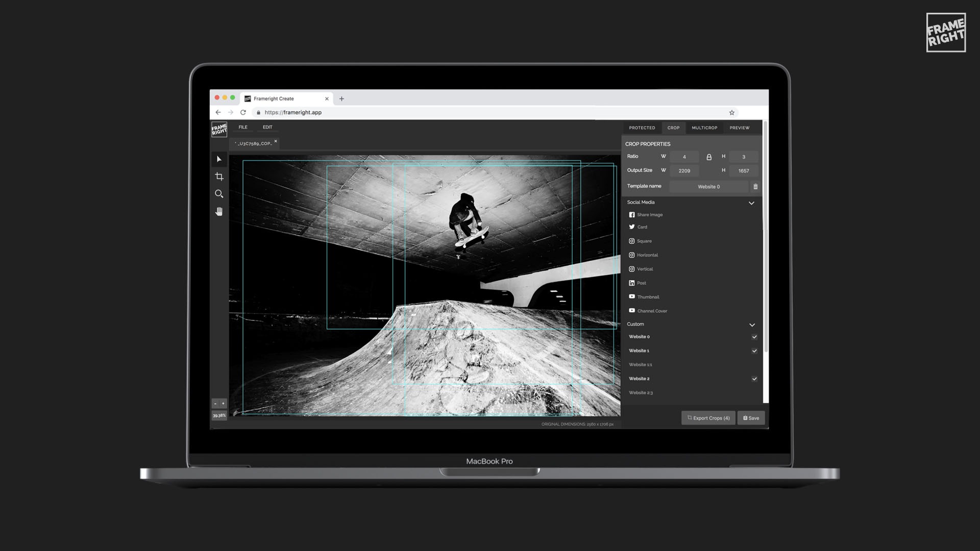Edit the Ratio width field
The width and height of the screenshot is (980, 551).
tap(684, 157)
